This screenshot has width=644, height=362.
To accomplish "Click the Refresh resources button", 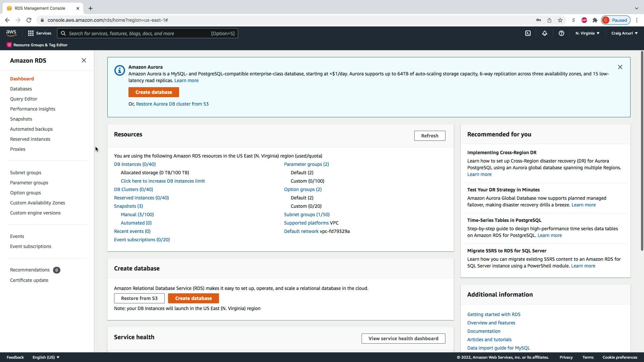I will point(429,136).
